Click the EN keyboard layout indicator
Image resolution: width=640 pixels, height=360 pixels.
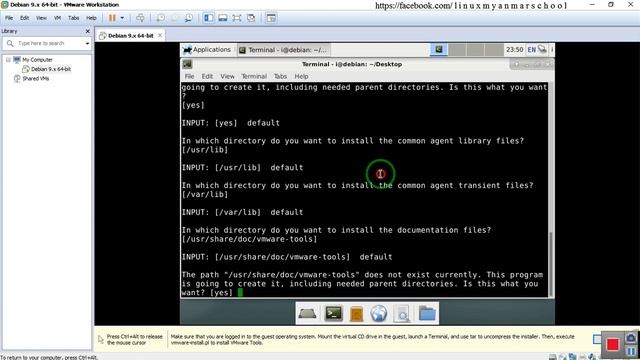(x=531, y=50)
